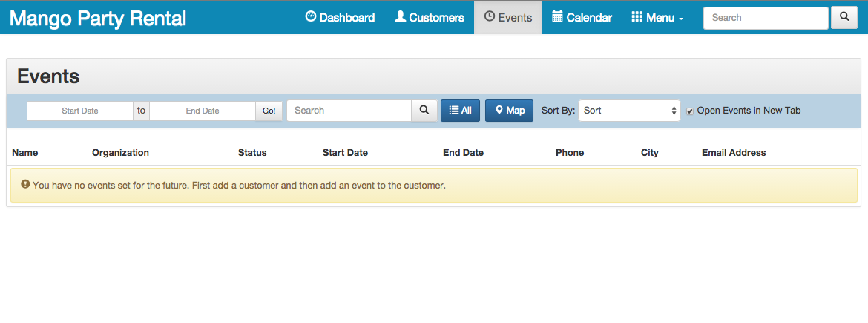Click the End Date field
The image size is (868, 323).
pos(203,111)
